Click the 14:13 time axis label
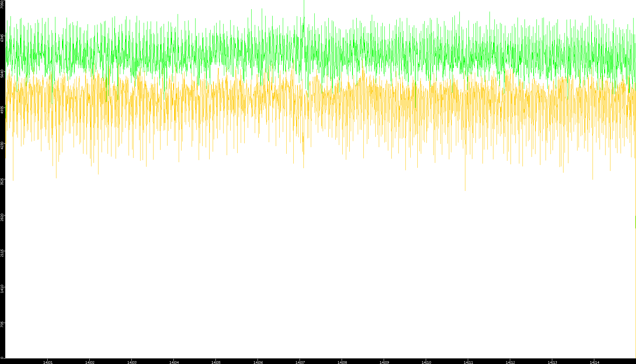This screenshot has height=364, width=636. tap(552, 362)
